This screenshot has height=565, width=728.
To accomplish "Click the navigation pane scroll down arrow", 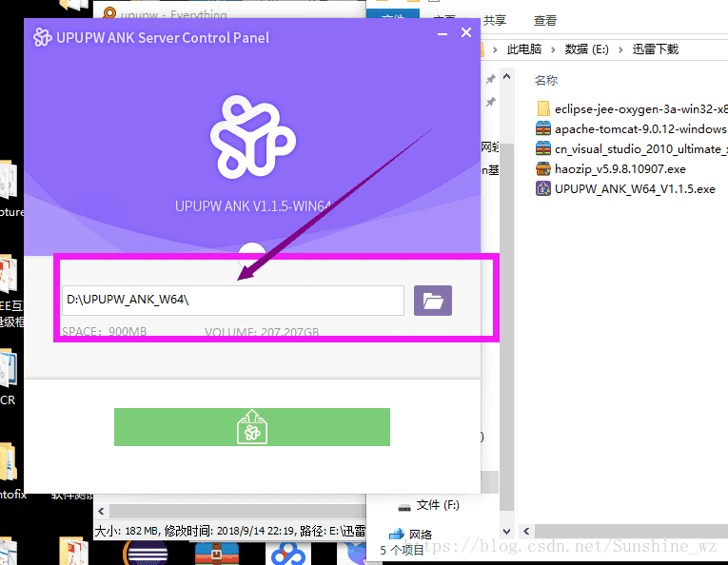I will (507, 531).
